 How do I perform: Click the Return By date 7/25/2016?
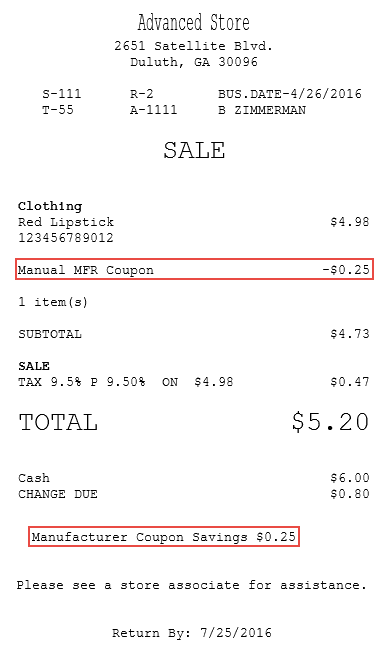coord(236,633)
